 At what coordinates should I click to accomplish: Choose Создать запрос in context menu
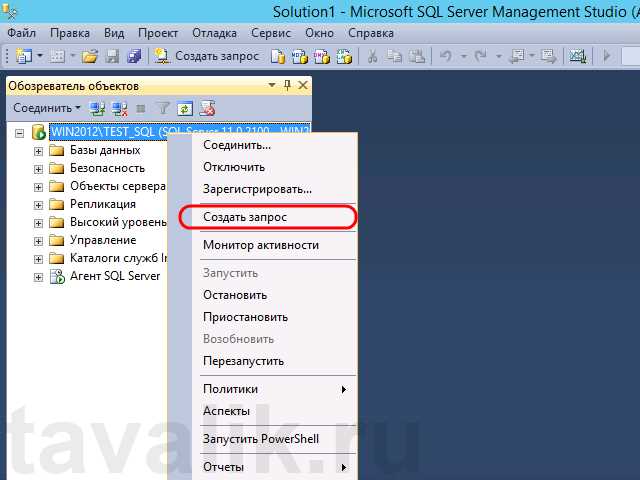coord(263,217)
